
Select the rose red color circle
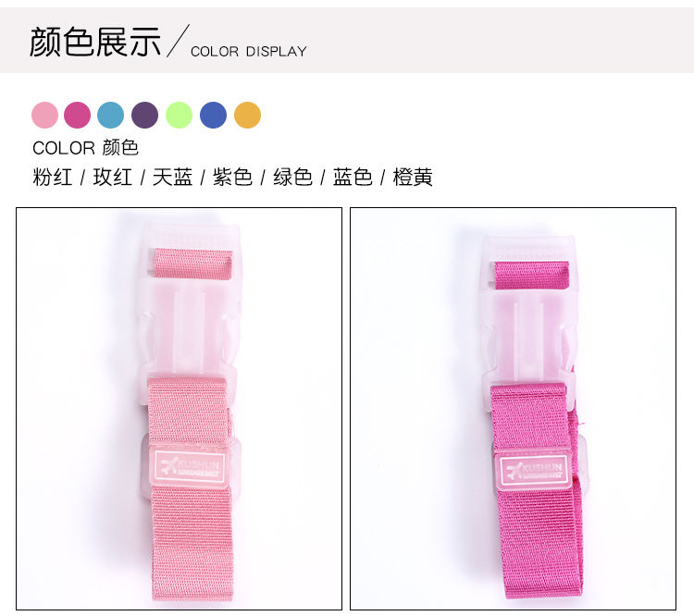tap(77, 115)
